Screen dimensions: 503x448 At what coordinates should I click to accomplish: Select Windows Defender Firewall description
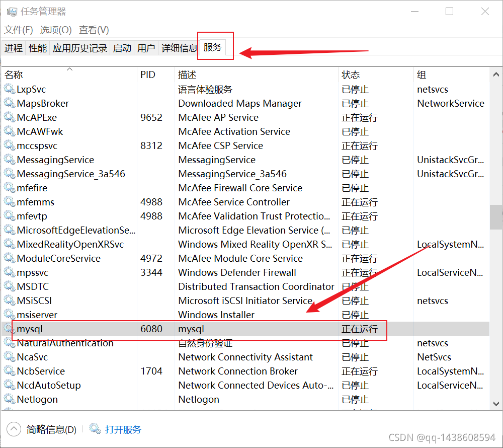237,272
